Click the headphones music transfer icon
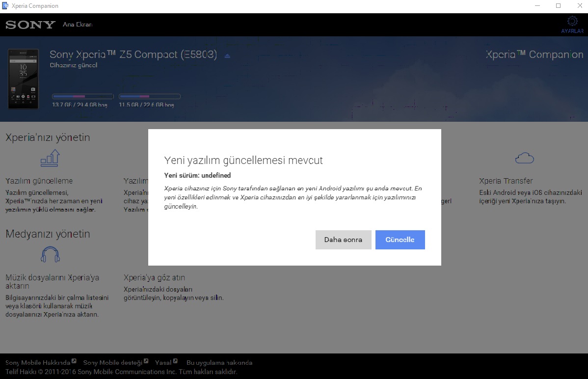Screen dimensions: 588x379 [x=50, y=254]
